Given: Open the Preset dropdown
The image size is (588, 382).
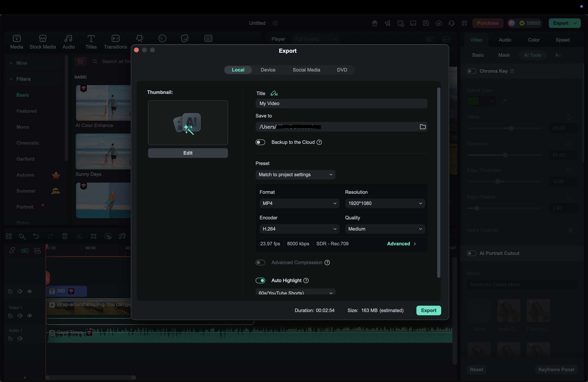Looking at the screenshot, I should click(295, 175).
